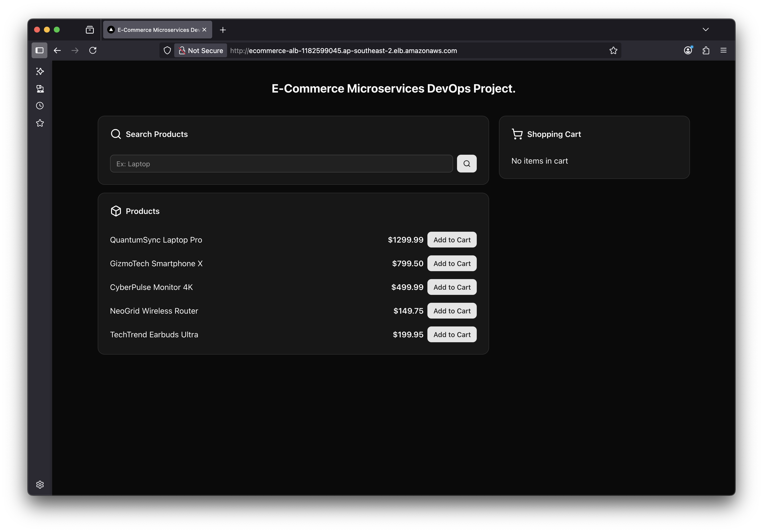Add TechTrend Earbuds Ultra to cart
Screen dimensions: 763x532
pos(452,334)
